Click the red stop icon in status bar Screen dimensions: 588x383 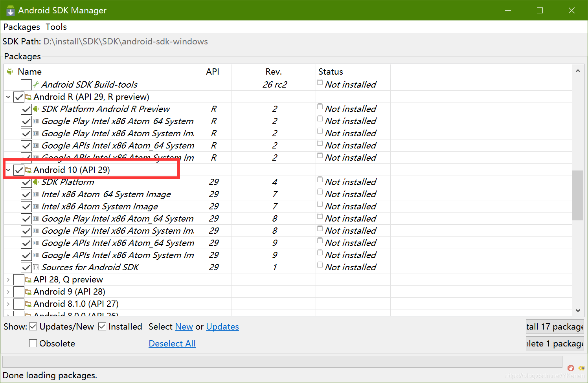click(x=571, y=368)
